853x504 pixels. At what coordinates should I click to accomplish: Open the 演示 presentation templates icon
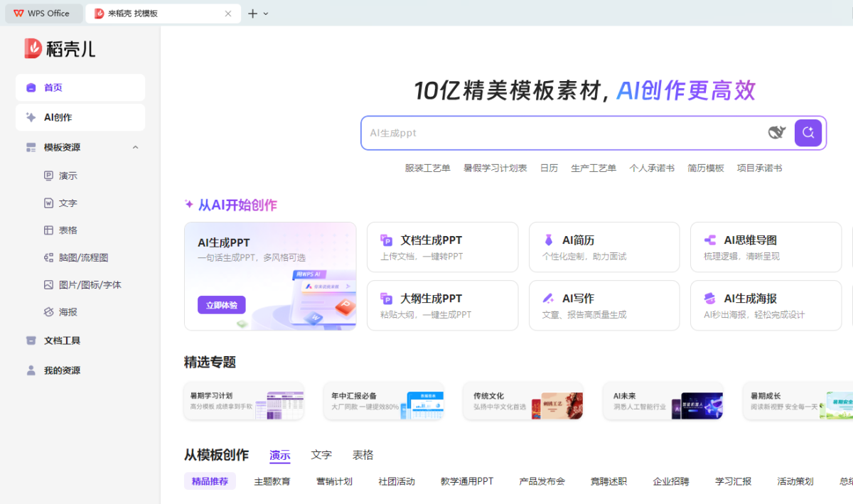pos(48,176)
